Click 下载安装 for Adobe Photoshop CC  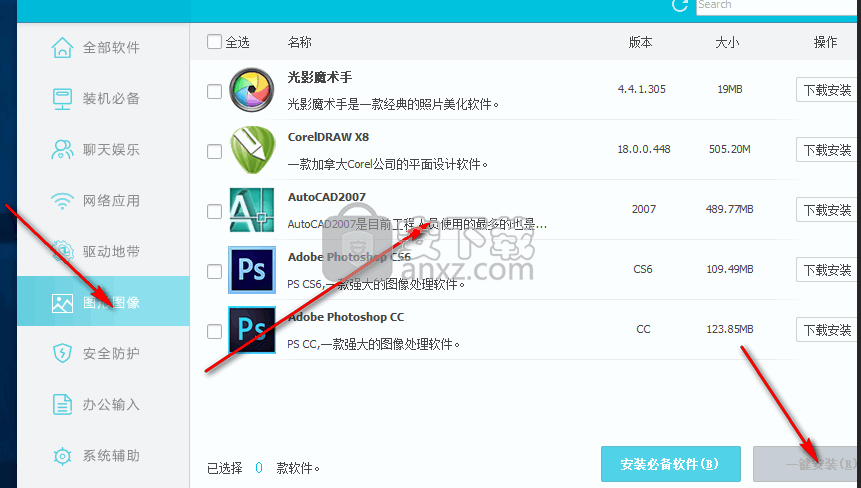pyautogui.click(x=826, y=330)
